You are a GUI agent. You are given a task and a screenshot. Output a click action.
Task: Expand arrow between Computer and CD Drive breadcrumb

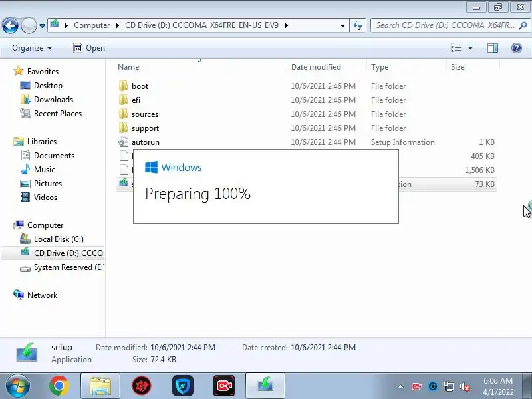pos(118,25)
